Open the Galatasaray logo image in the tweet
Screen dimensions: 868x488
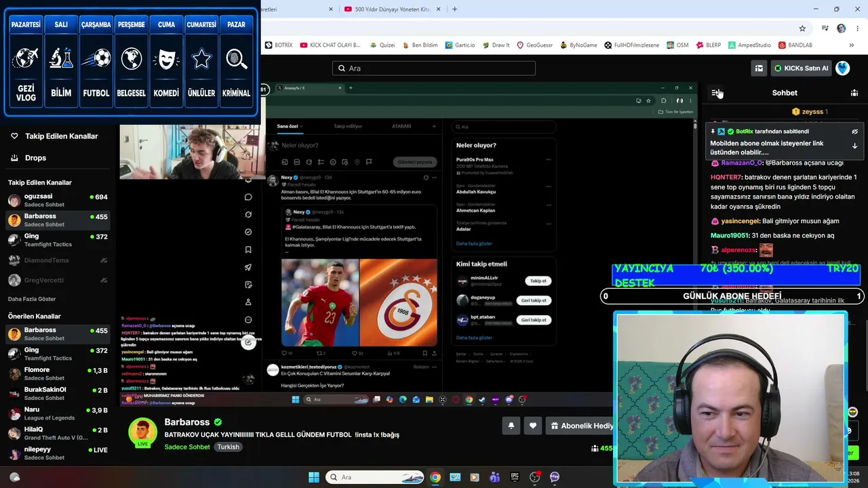pyautogui.click(x=399, y=302)
